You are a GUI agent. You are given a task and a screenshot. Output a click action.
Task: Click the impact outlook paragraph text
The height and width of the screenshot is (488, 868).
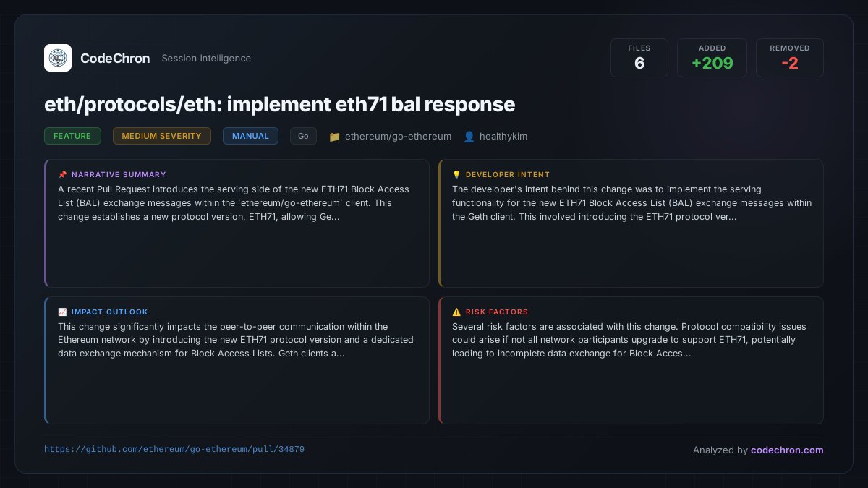click(x=236, y=340)
